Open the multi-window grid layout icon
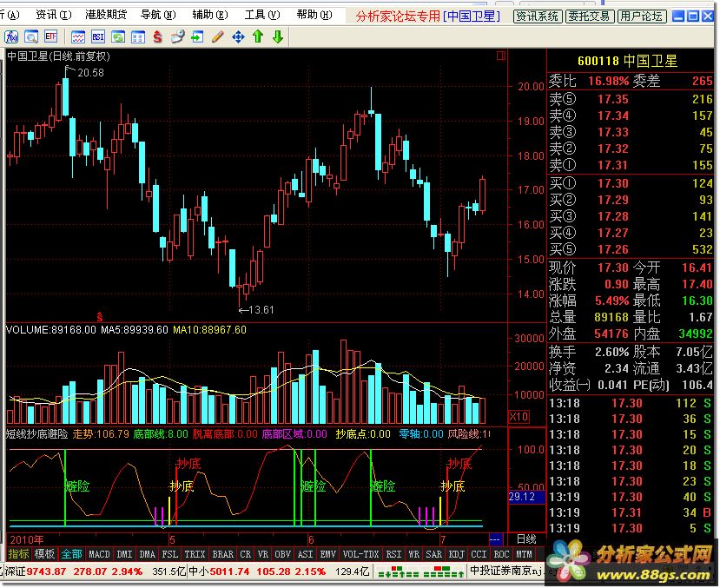Viewport: 720px width, 588px height. (x=138, y=36)
